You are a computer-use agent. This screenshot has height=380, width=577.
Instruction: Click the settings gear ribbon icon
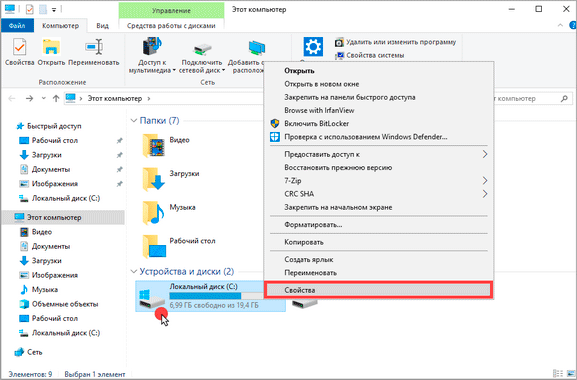[x=313, y=46]
